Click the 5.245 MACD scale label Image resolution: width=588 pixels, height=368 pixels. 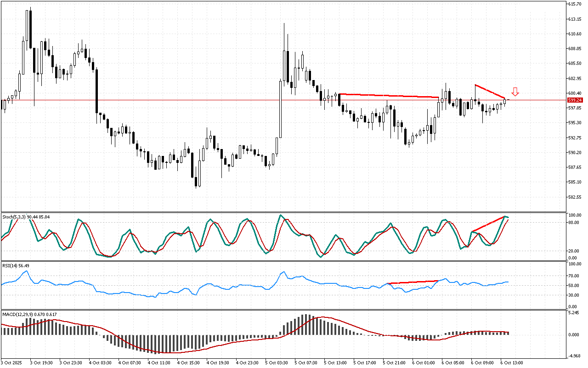coord(574,313)
